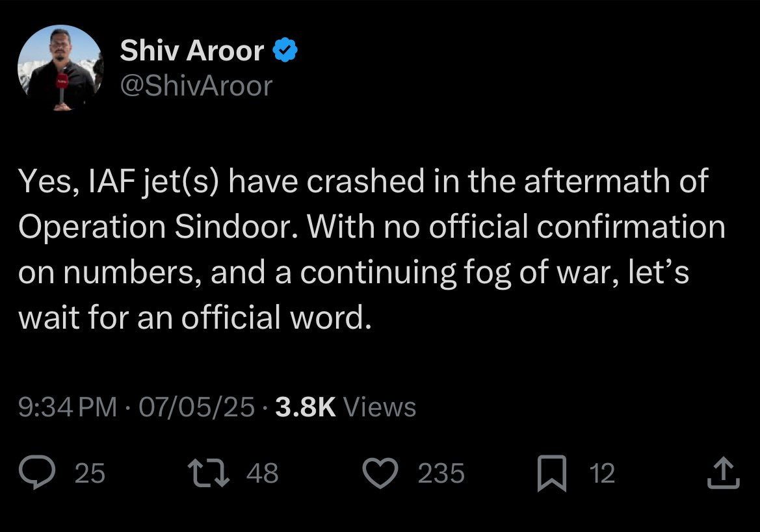Click the blue verified badge
This screenshot has height=532, width=760.
click(x=285, y=51)
